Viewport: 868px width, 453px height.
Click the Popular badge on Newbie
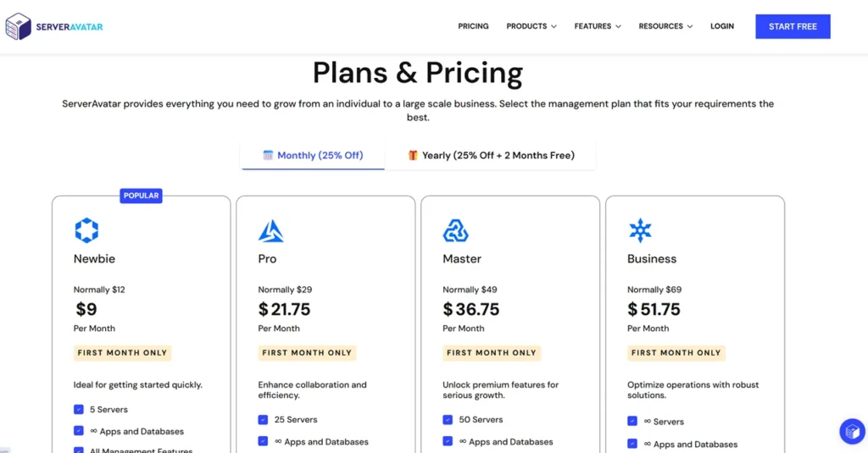point(142,196)
